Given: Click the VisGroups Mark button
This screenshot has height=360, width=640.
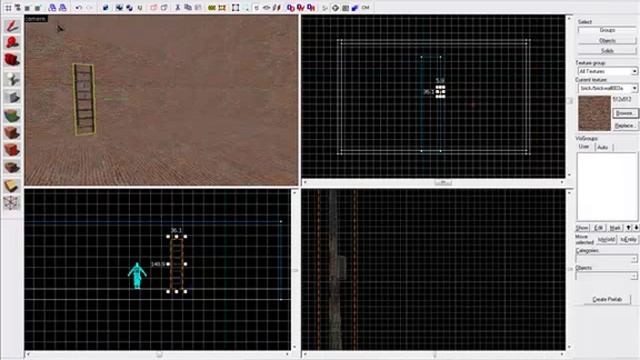Looking at the screenshot, I should click(615, 228).
